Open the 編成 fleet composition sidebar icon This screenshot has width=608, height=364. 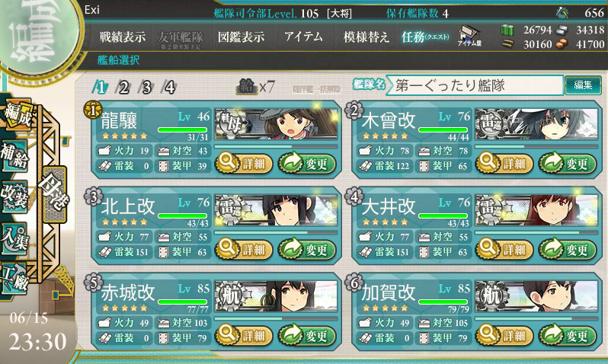pos(16,115)
